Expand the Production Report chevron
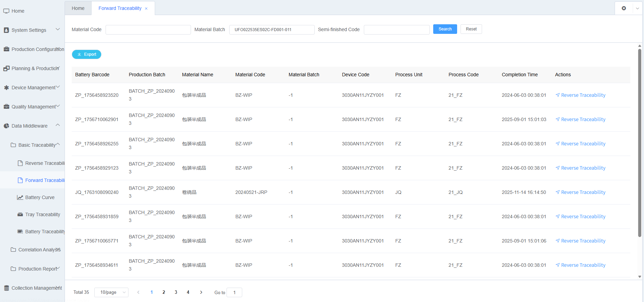The width and height of the screenshot is (644, 302). point(58,268)
